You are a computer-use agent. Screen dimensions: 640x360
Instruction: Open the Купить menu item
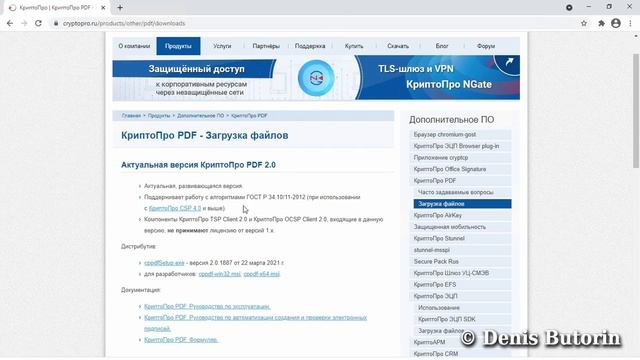354,46
